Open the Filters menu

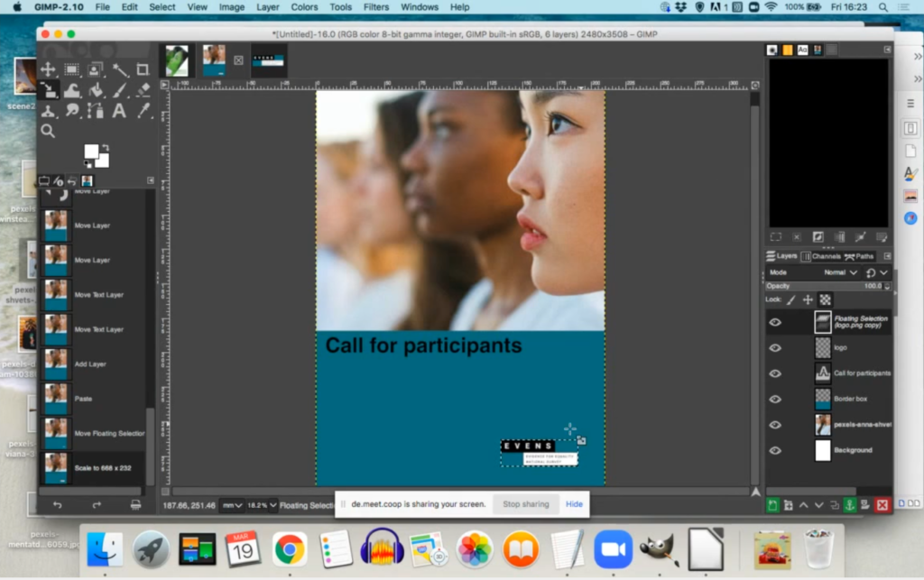tap(376, 7)
